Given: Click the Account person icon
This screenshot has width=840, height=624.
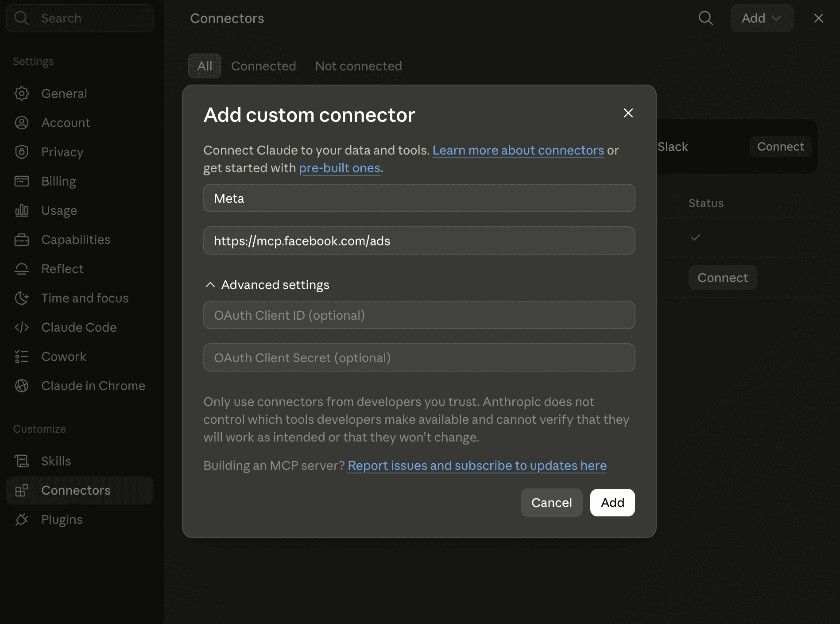Looking at the screenshot, I should [x=22, y=123].
